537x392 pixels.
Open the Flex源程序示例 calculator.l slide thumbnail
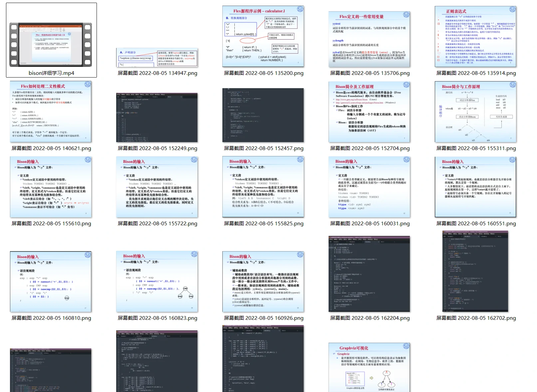tap(263, 36)
